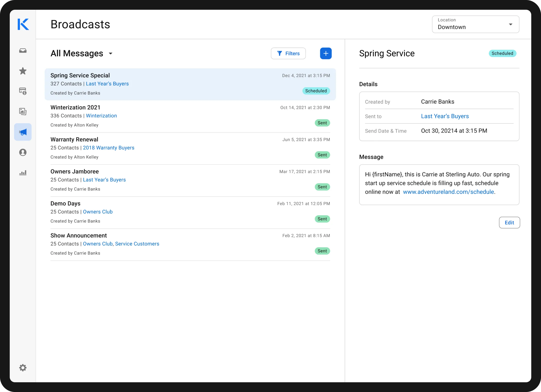
Task: Open Settings gear at sidebar bottom
Action: pyautogui.click(x=23, y=368)
